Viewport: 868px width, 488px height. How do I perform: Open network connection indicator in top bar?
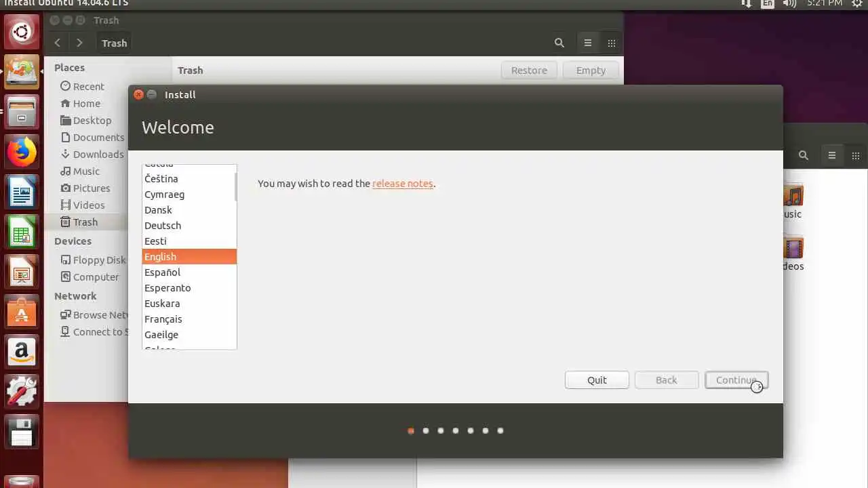coord(747,3)
